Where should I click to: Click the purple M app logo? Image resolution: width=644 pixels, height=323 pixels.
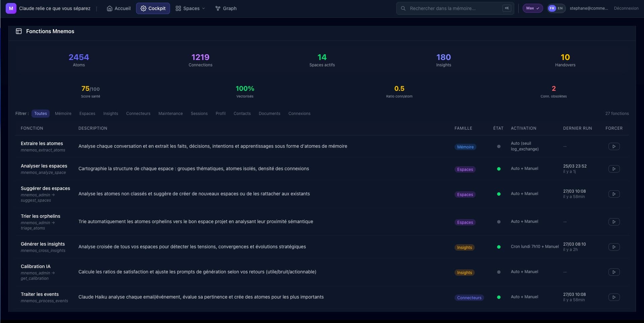(x=11, y=8)
